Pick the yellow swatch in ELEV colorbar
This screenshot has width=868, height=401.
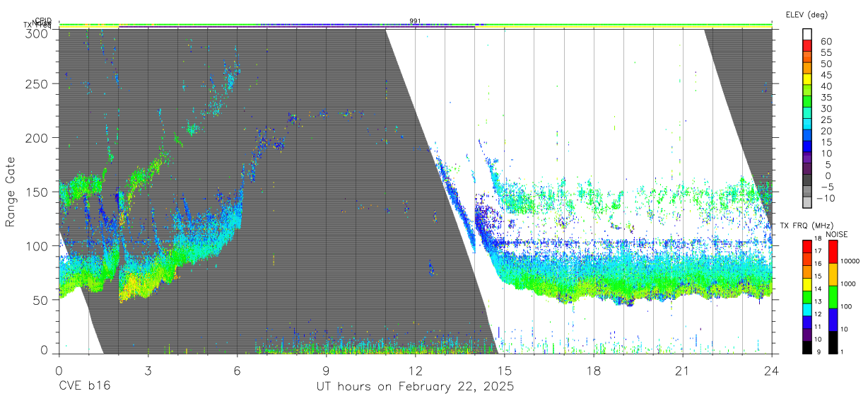[x=809, y=81]
